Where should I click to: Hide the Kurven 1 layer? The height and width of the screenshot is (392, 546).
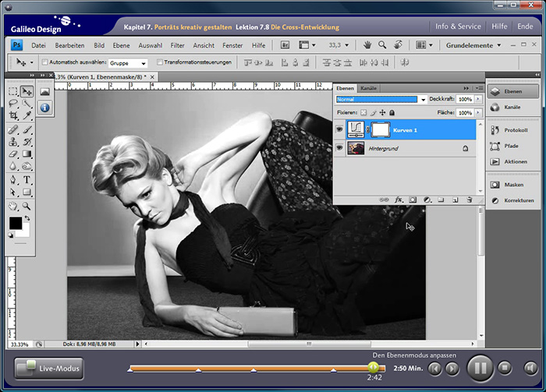tap(339, 129)
